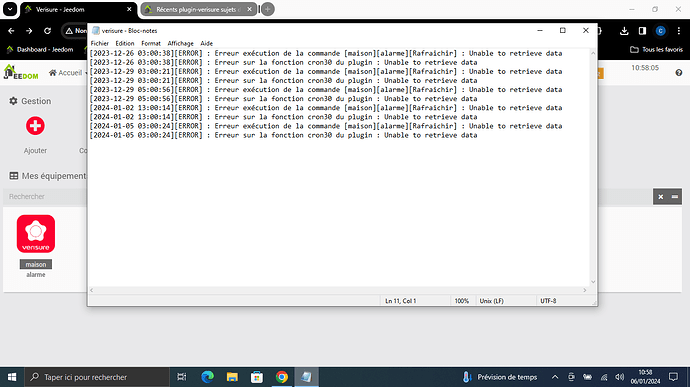Open File Explorer from the taskbar
Screen dimensions: 690x387
tap(232, 377)
